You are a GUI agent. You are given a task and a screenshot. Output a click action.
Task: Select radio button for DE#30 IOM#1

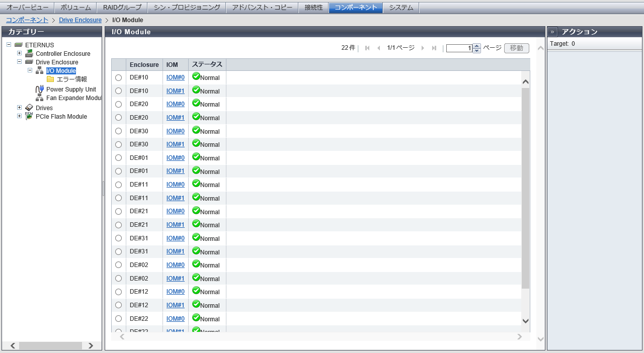point(119,144)
